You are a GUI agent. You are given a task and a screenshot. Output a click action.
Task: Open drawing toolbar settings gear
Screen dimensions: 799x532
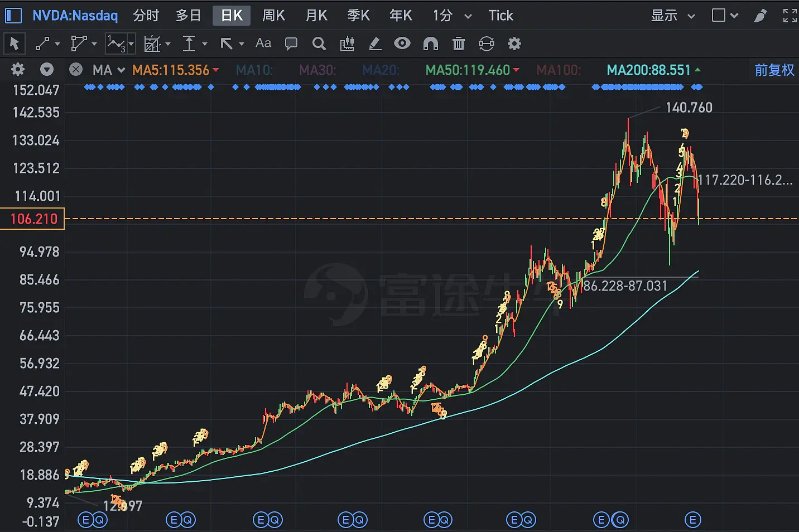click(514, 43)
